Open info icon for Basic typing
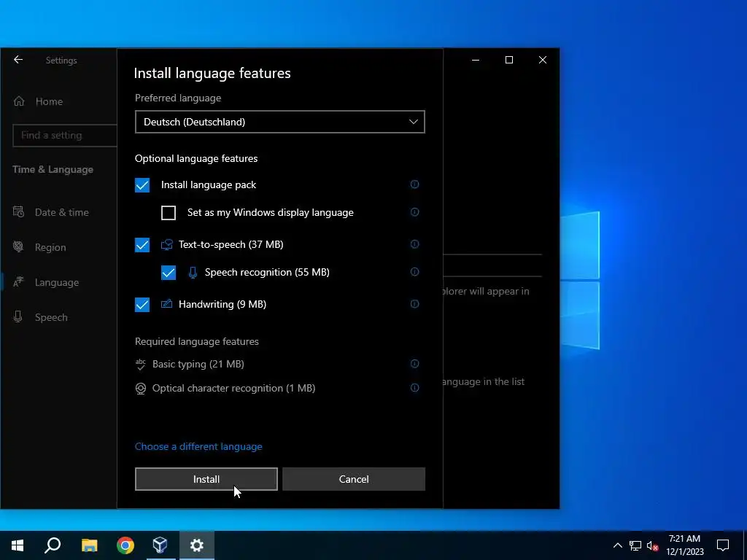Viewport: 747px width, 560px height. 414,364
